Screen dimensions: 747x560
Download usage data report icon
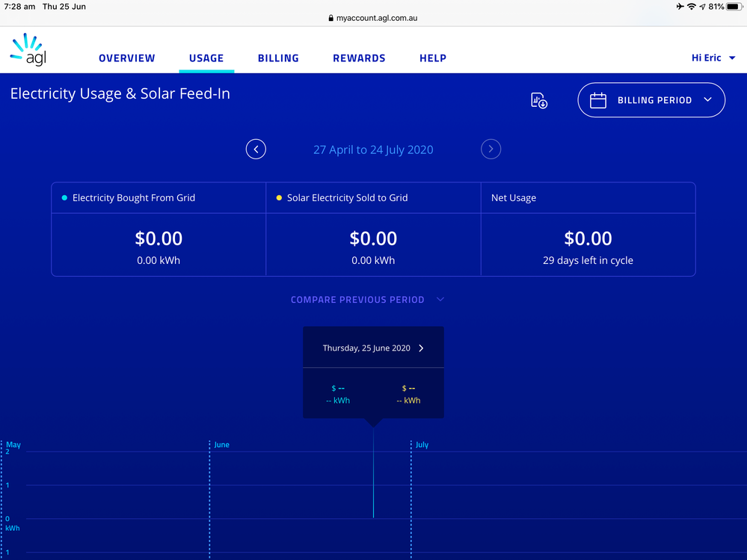pyautogui.click(x=538, y=100)
